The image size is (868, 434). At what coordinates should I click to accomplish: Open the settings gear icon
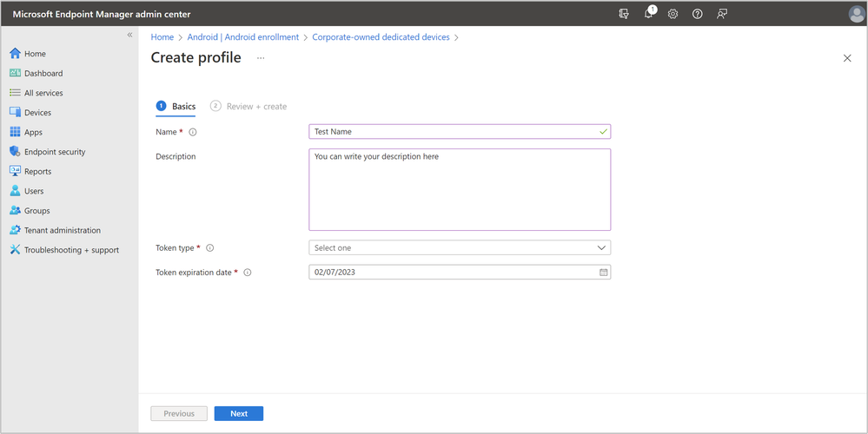673,15
